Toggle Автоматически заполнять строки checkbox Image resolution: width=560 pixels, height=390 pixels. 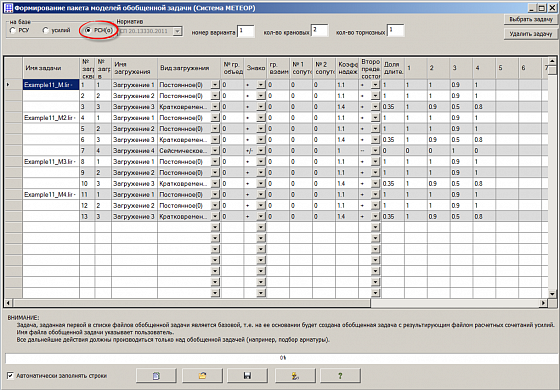[x=10, y=375]
